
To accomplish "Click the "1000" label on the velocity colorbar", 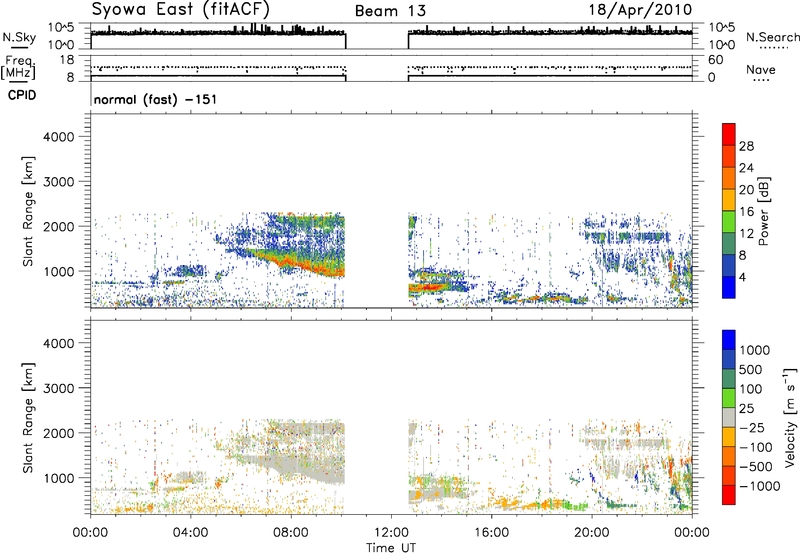I will [x=755, y=350].
